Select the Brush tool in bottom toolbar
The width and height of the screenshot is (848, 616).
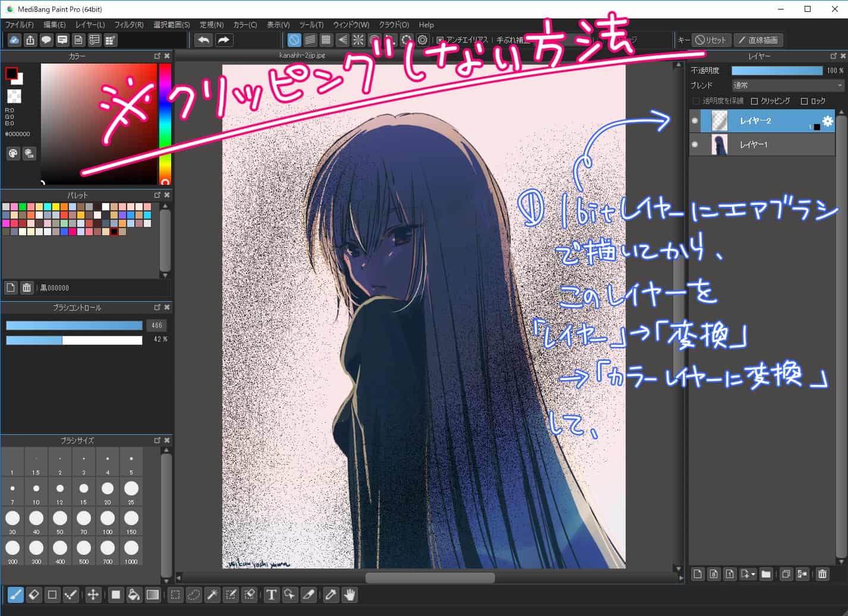point(16,595)
